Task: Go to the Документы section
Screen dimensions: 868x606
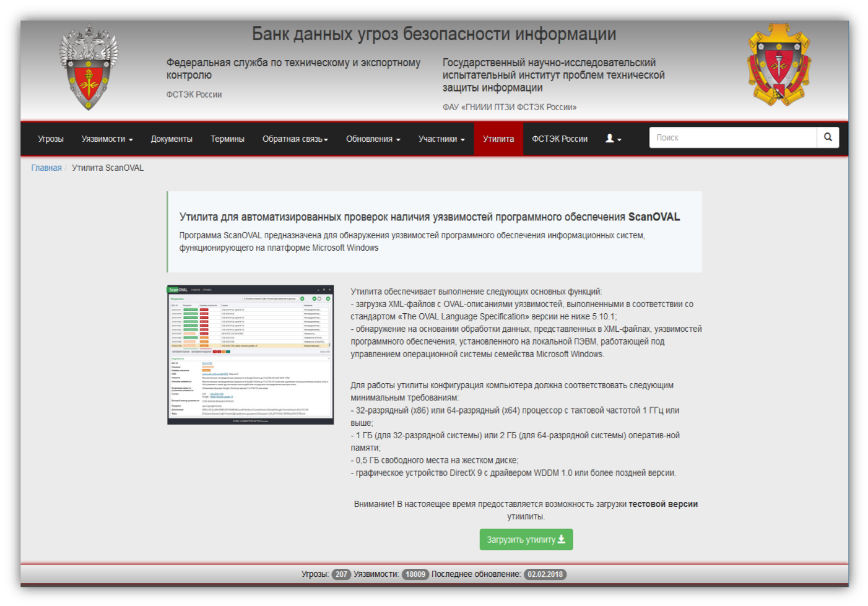Action: [x=171, y=139]
